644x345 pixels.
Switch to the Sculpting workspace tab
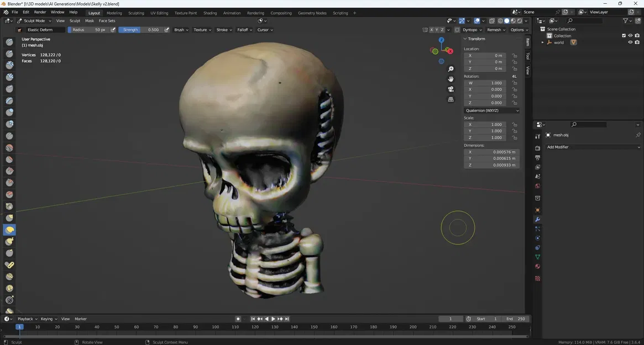136,13
